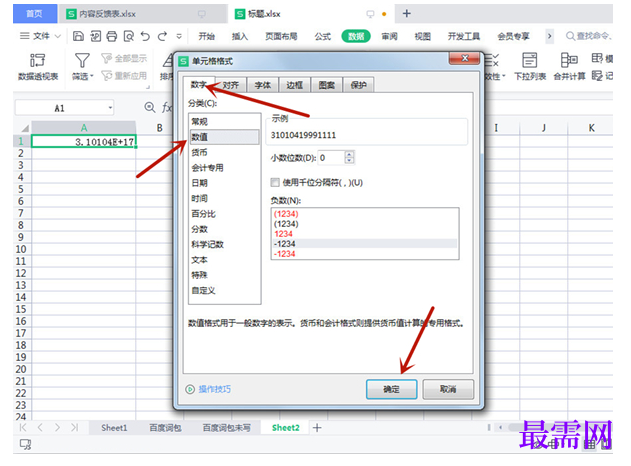Click the Print Preview icon
The image size is (631, 466).
[128, 36]
